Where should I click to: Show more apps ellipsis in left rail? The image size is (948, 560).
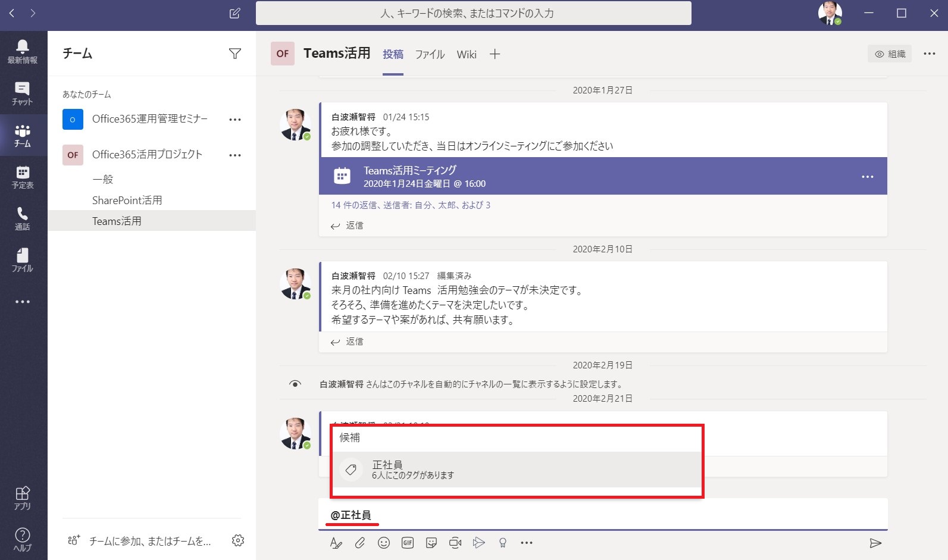coord(23,302)
